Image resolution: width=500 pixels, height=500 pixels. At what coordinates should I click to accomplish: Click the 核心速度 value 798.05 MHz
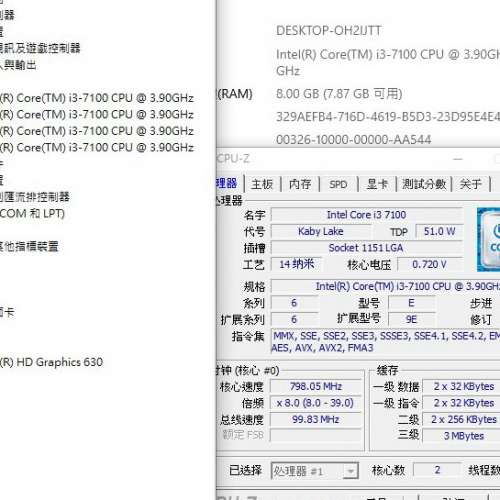[x=316, y=386]
